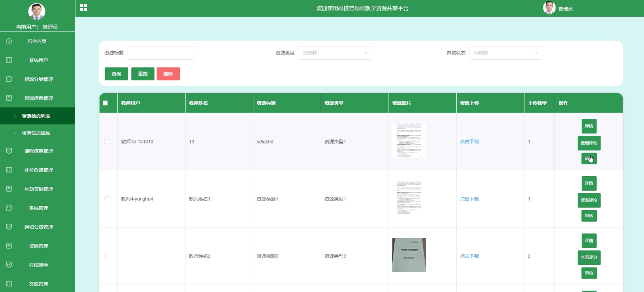Check the row for 教师4-yonghu4

pos(107,199)
